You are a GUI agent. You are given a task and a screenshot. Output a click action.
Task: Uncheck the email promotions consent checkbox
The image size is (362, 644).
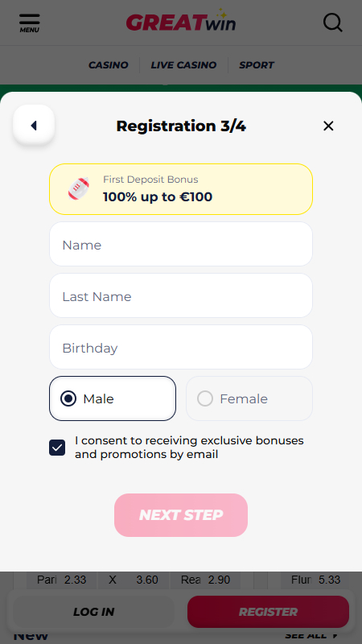click(57, 448)
